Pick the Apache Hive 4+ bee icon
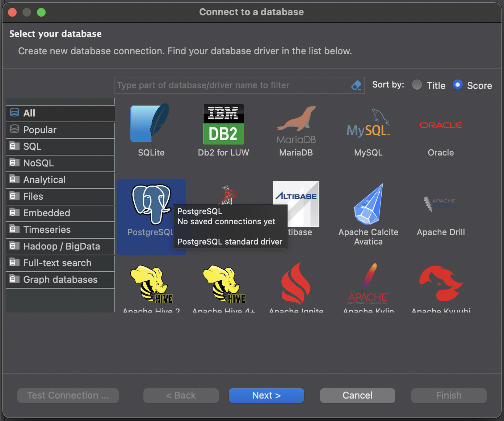This screenshot has width=504, height=421. point(224,284)
